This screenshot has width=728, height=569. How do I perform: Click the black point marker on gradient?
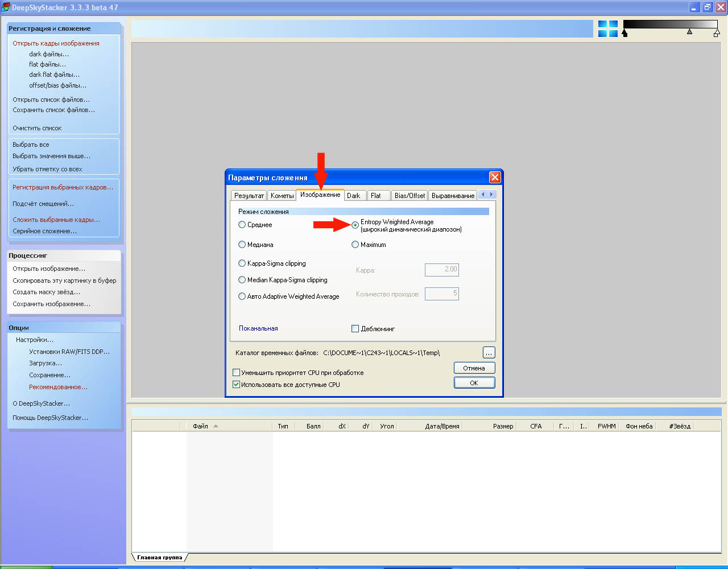(624, 34)
